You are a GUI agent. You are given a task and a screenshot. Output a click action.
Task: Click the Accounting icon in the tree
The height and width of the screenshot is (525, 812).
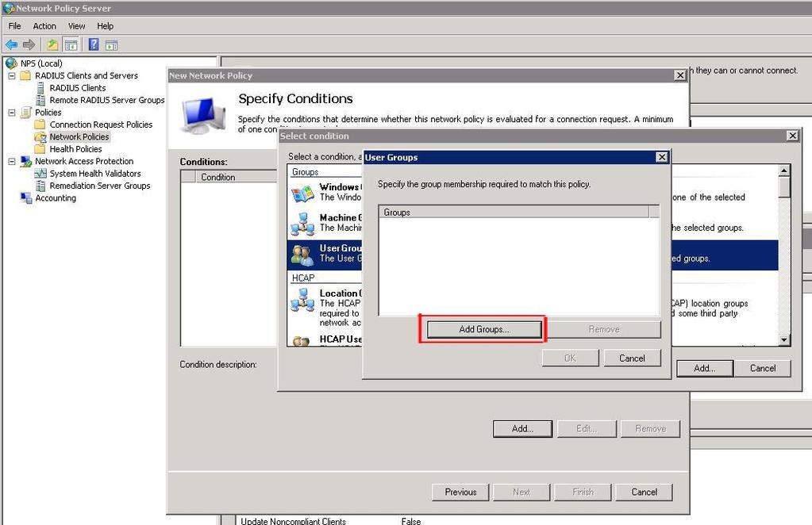(26, 198)
